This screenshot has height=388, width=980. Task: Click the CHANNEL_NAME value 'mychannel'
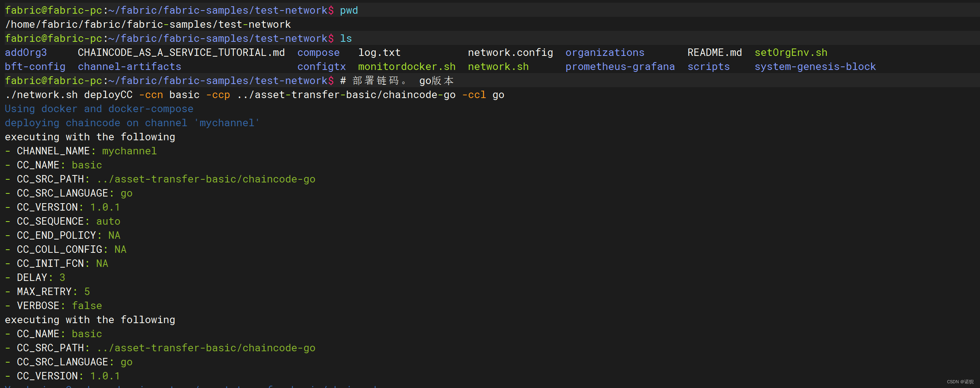point(129,151)
